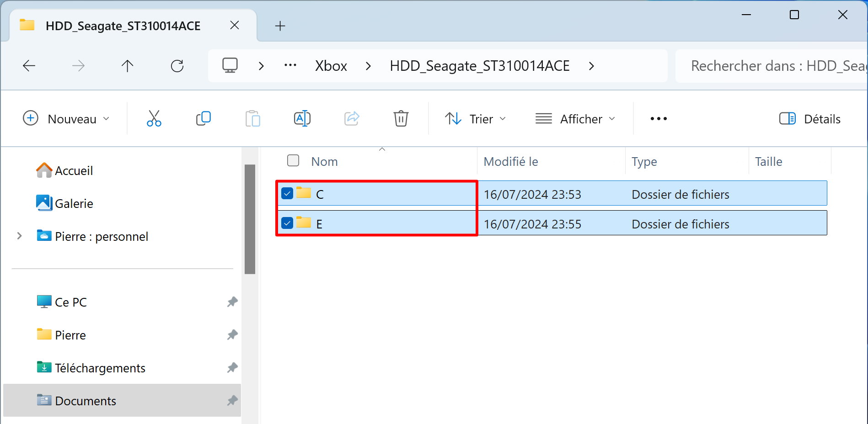Click the date 16/07/2024 23:55
868x424 pixels.
pyautogui.click(x=532, y=224)
